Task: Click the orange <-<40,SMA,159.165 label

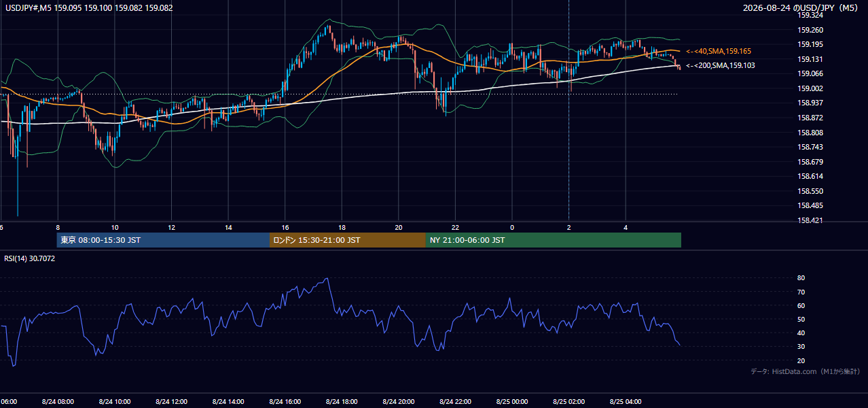Action: click(719, 51)
